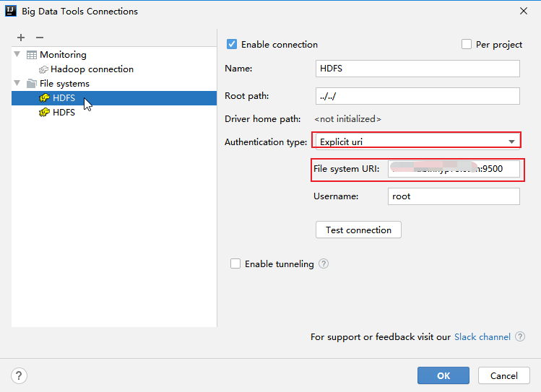Open the help tooltip next to Enable tunneling

(x=324, y=263)
